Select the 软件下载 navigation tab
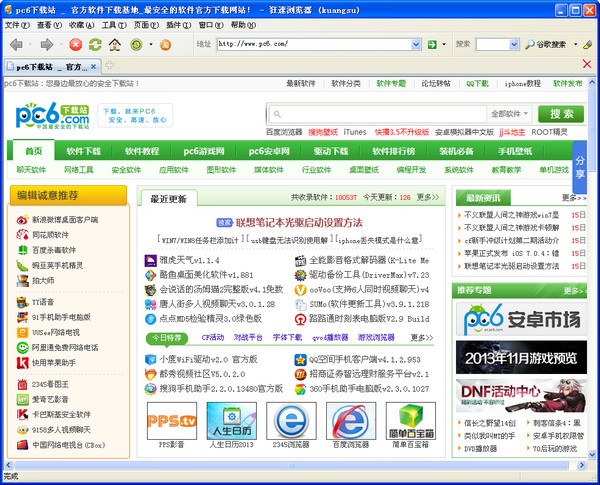This screenshot has height=485, width=600. pos(83,151)
